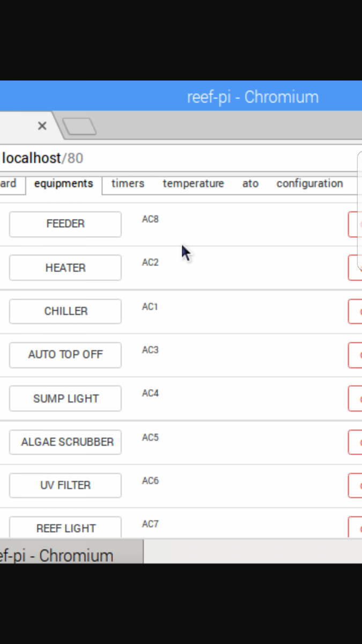Screen dimensions: 362x644
Task: Open a new browser tab
Action: pos(79,127)
